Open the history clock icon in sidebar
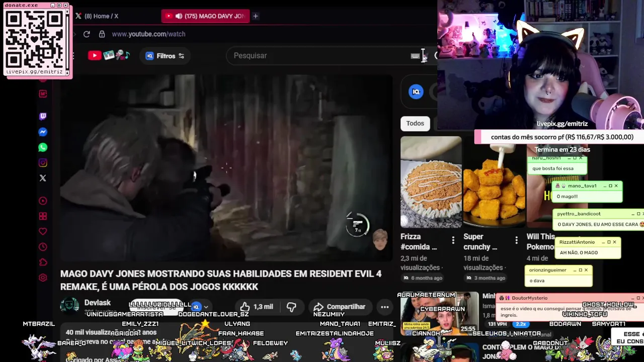Image resolution: width=644 pixels, height=362 pixels. 43,247
